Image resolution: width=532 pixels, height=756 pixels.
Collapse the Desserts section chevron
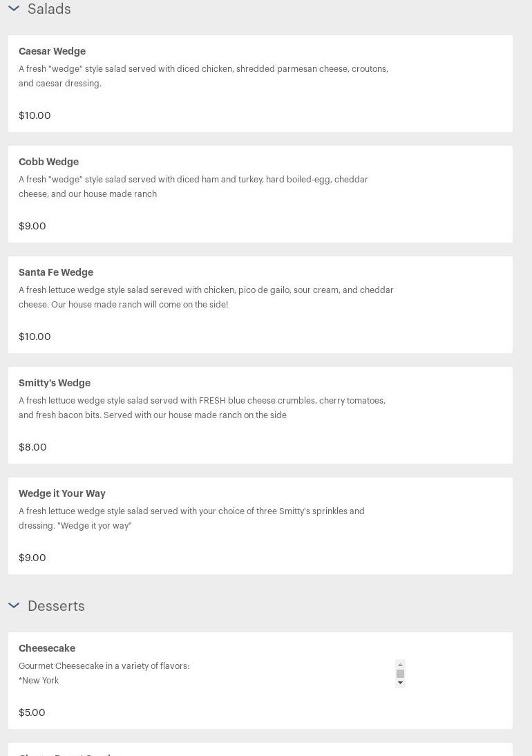coord(14,605)
